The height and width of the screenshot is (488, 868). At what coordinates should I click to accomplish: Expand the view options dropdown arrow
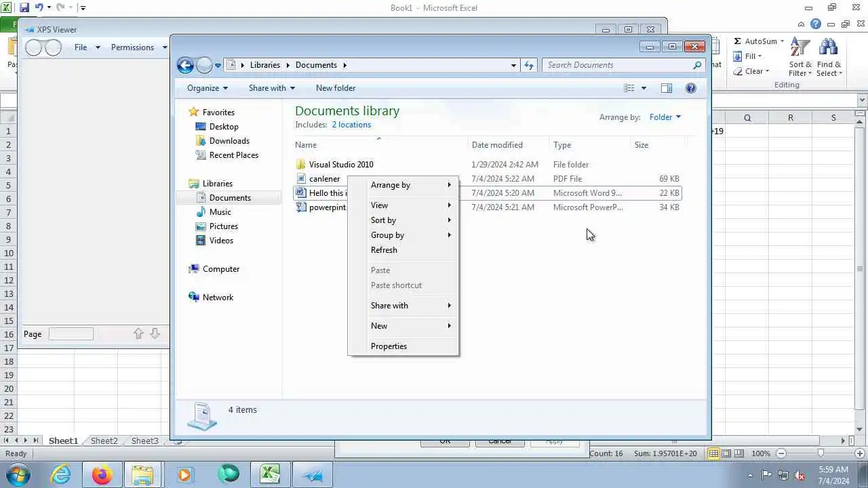pyautogui.click(x=644, y=88)
